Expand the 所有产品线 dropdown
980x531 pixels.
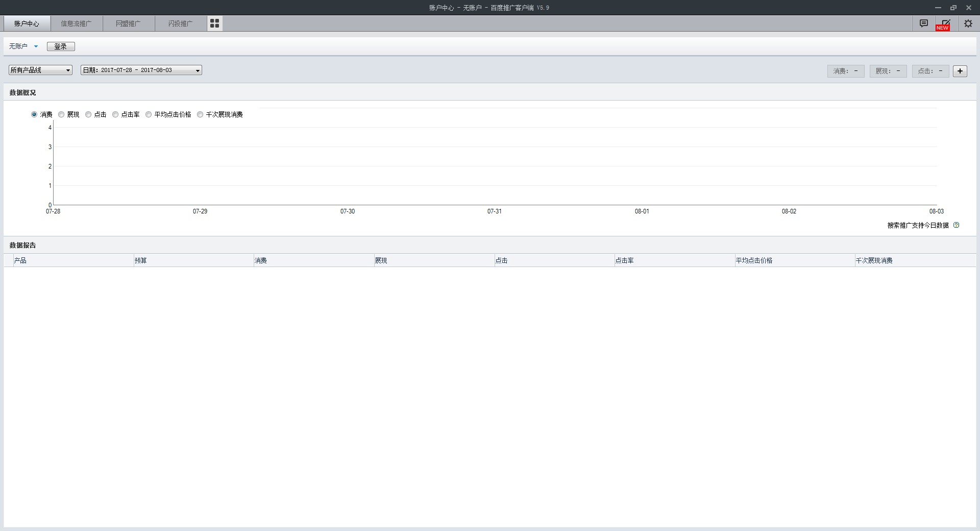[x=40, y=70]
